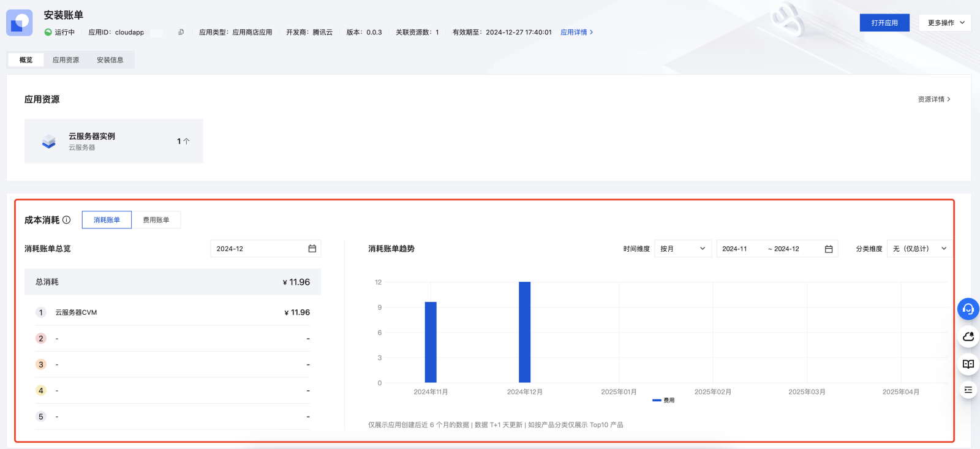Click the list menu floating icon
Screen dimensions: 980x449
pos(968,390)
